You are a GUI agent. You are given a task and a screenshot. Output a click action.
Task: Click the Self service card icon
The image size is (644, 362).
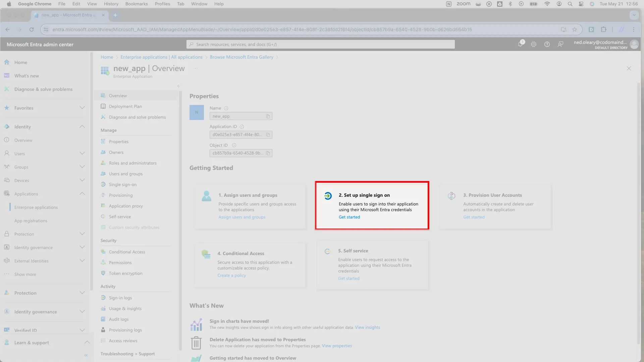pyautogui.click(x=327, y=251)
